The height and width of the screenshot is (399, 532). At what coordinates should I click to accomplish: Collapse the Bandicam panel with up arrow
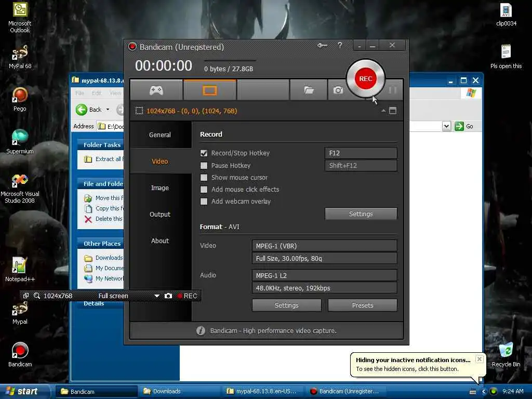(x=383, y=111)
